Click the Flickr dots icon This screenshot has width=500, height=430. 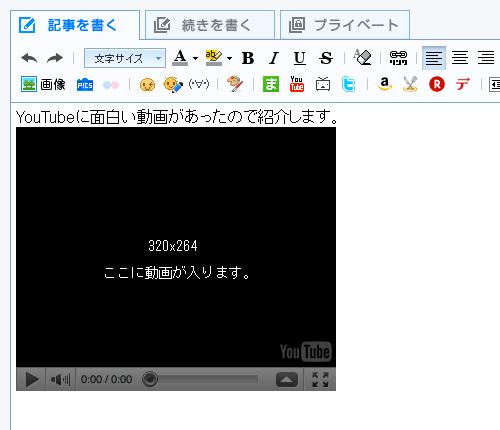[111, 85]
